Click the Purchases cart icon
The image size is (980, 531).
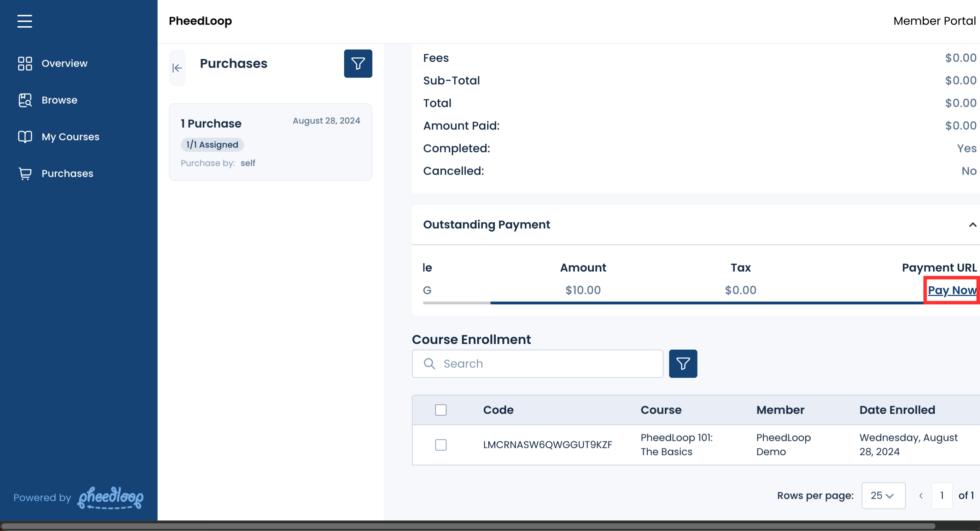(25, 174)
